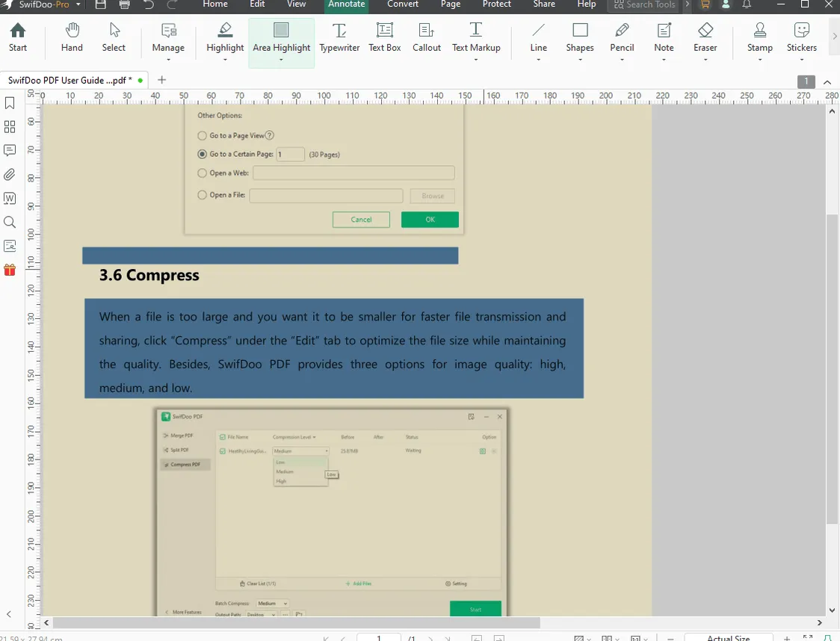Open the Help menu tab

click(587, 4)
